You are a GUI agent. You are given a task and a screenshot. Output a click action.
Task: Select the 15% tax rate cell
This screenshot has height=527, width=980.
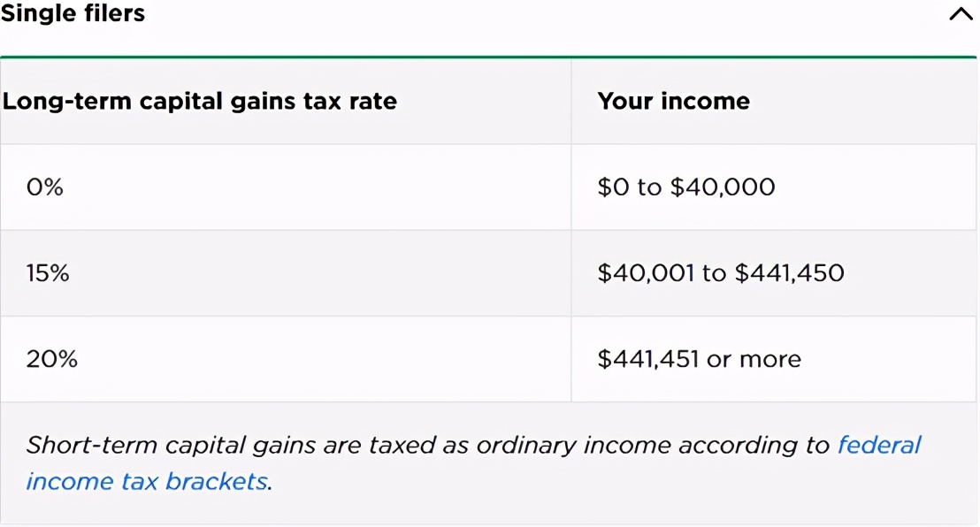click(48, 273)
